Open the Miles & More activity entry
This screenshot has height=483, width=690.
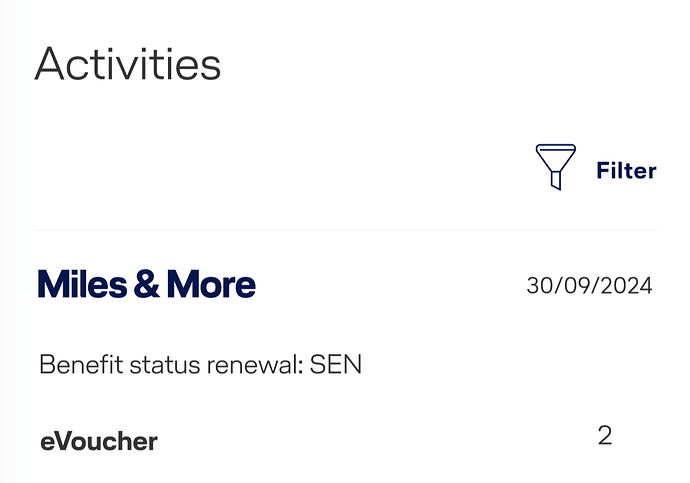[x=147, y=284]
